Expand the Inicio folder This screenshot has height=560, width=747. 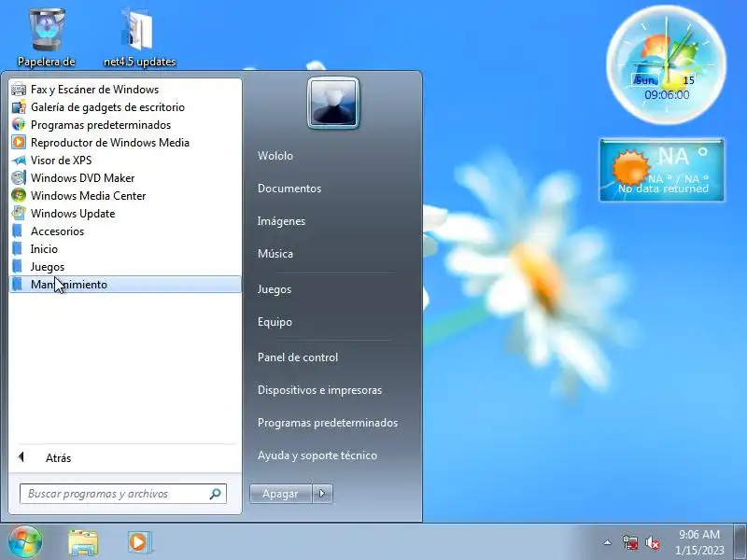[125, 249]
